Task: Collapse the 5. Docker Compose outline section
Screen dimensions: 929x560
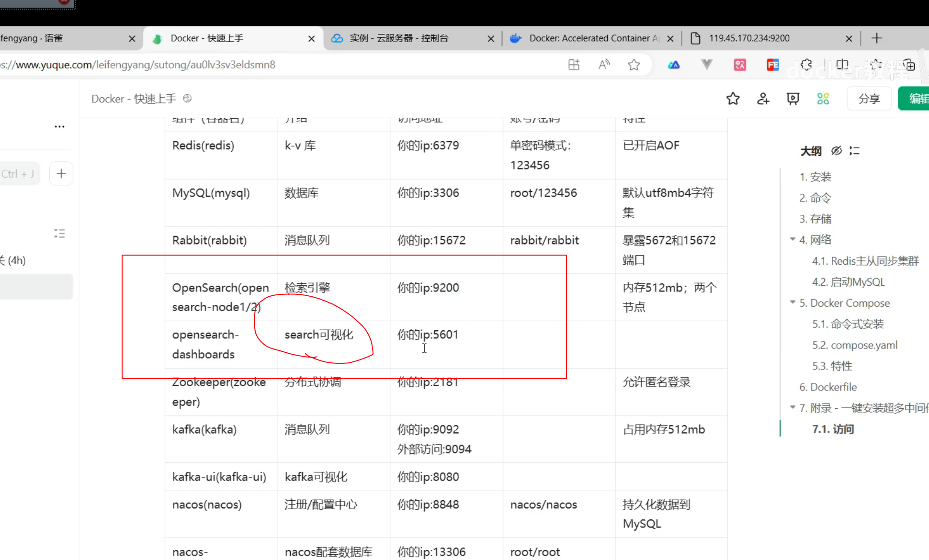Action: (793, 302)
